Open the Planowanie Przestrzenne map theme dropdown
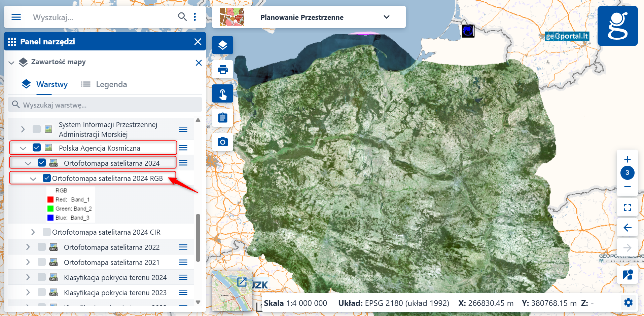This screenshot has height=316, width=644. [x=386, y=17]
